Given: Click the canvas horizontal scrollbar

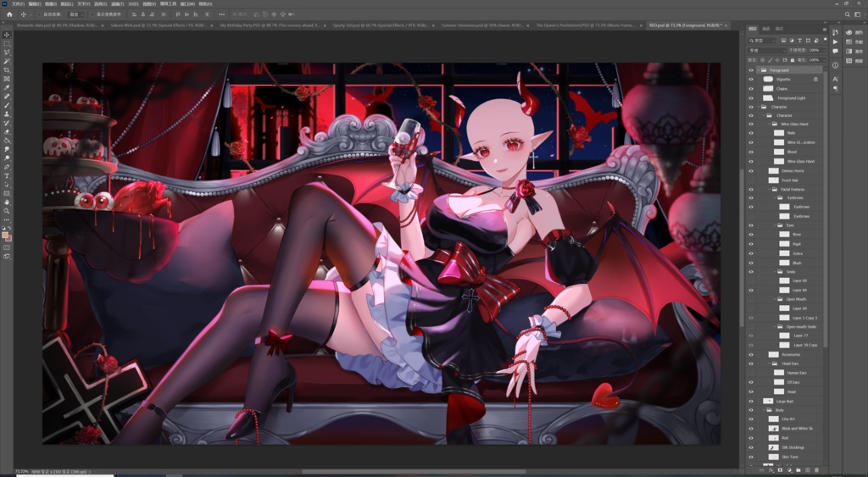Looking at the screenshot, I should (414, 472).
